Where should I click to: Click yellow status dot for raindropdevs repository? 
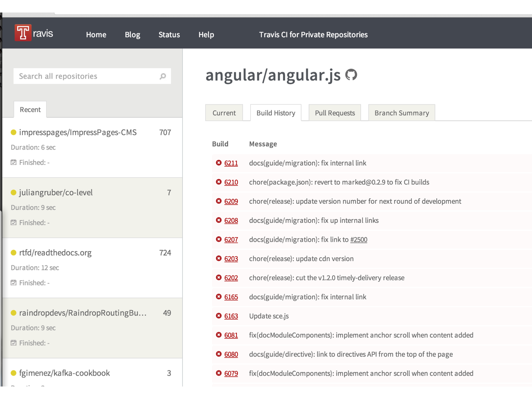13,313
